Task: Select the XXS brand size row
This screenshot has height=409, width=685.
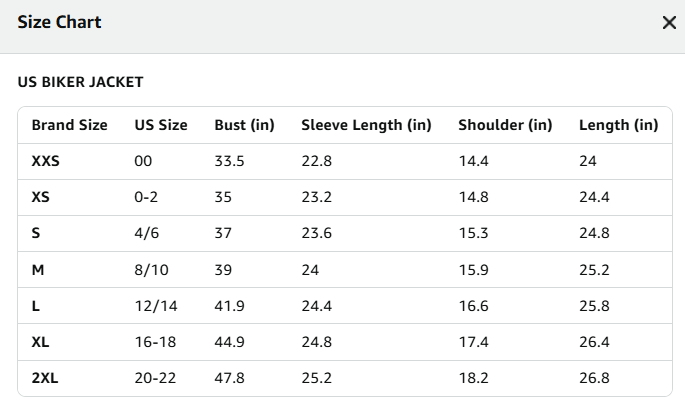Action: pos(345,161)
